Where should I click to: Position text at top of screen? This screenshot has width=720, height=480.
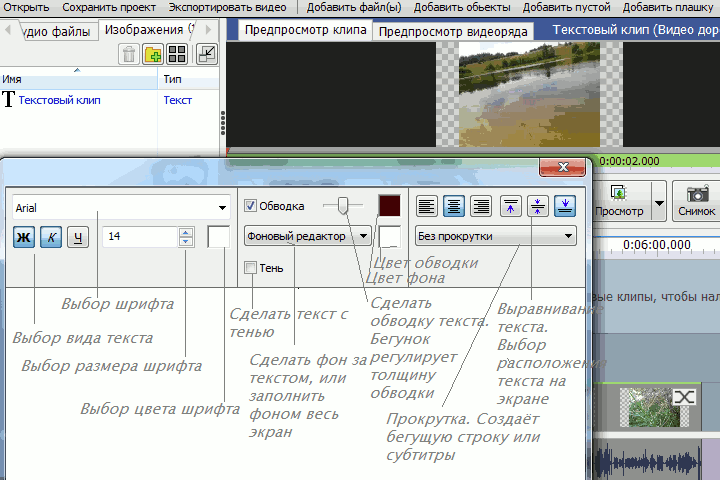pos(510,206)
